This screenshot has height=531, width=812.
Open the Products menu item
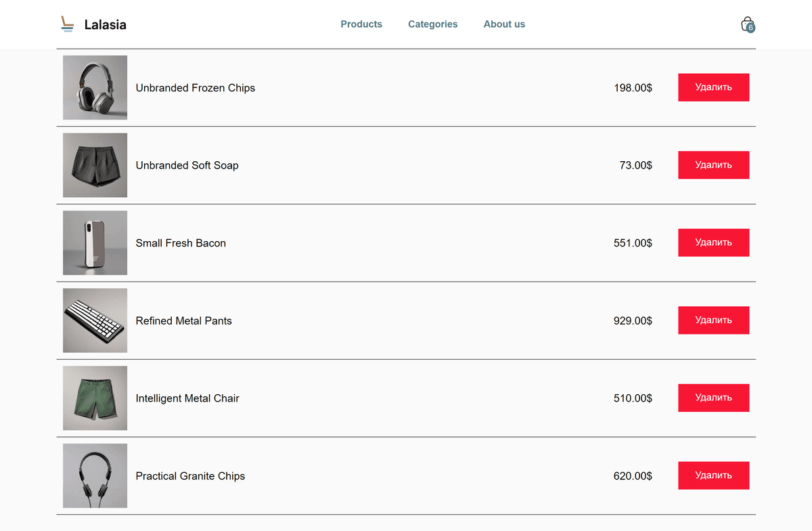point(361,24)
